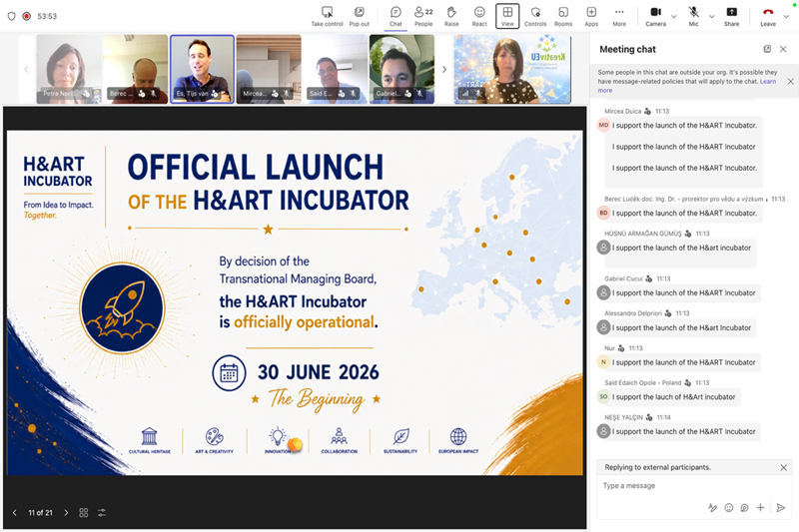The width and height of the screenshot is (799, 532).
Task: Click the recording indicator icon
Action: coord(27,16)
